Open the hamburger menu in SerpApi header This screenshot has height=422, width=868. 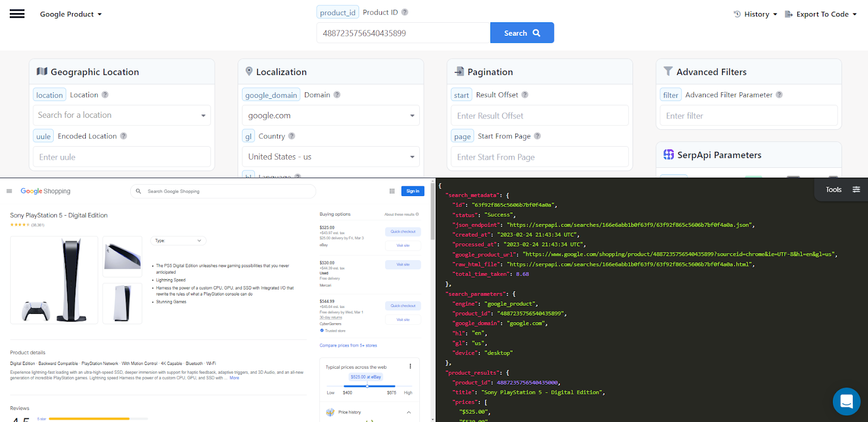point(17,14)
